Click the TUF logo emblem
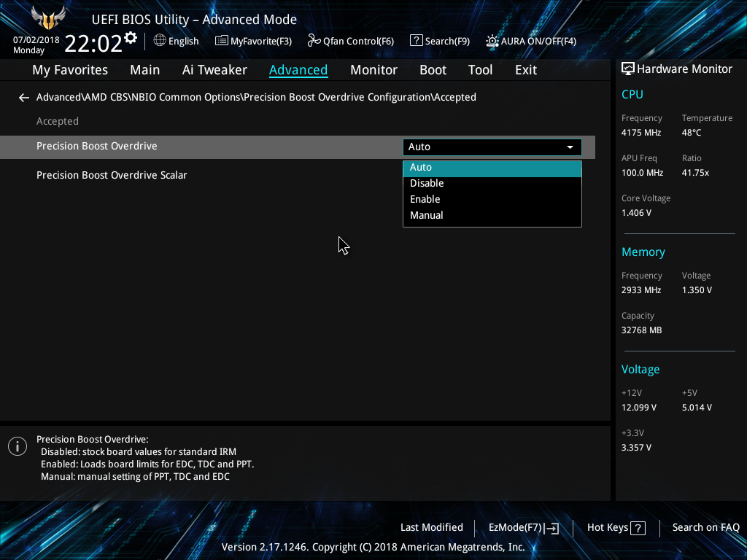Viewport: 747px width, 560px height. (48, 17)
